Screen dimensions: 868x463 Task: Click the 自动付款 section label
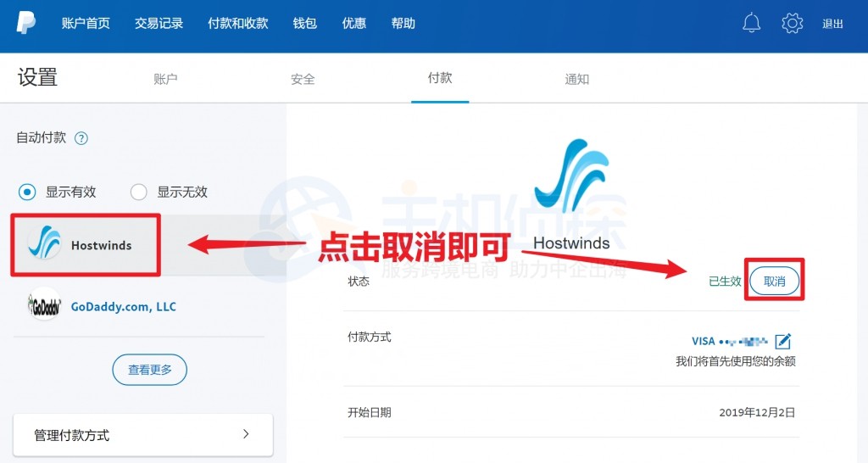(x=41, y=137)
